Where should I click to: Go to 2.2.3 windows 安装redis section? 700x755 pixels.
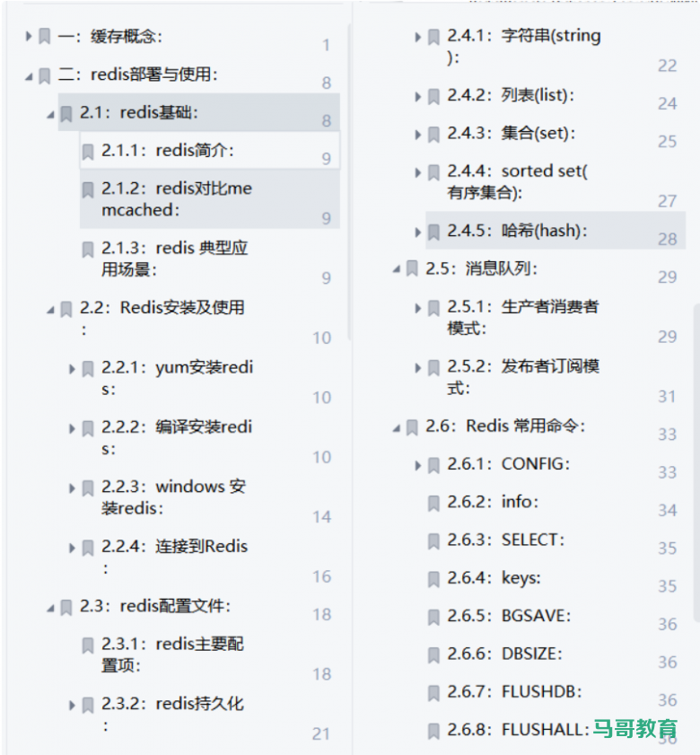(173, 496)
